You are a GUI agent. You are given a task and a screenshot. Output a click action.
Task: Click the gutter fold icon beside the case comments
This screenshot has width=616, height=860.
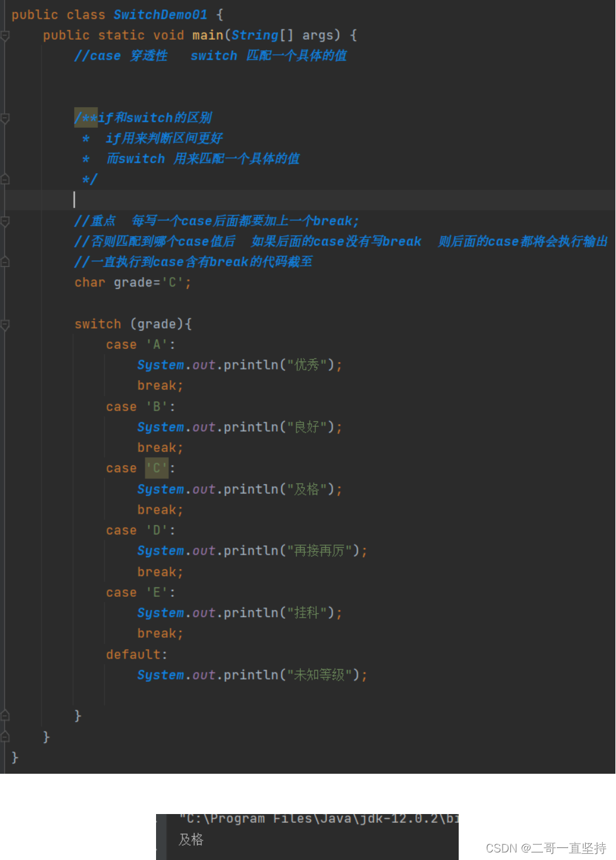pos(6,220)
